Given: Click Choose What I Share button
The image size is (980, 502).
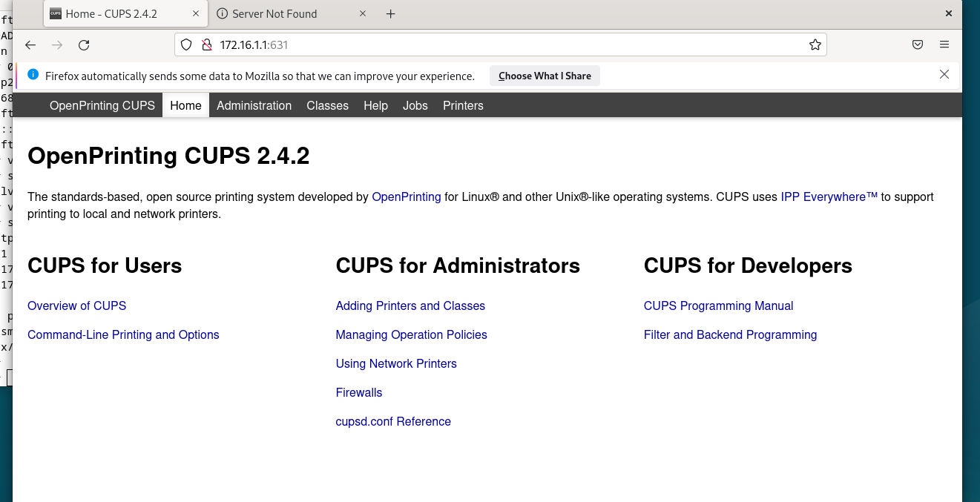Looking at the screenshot, I should (545, 76).
